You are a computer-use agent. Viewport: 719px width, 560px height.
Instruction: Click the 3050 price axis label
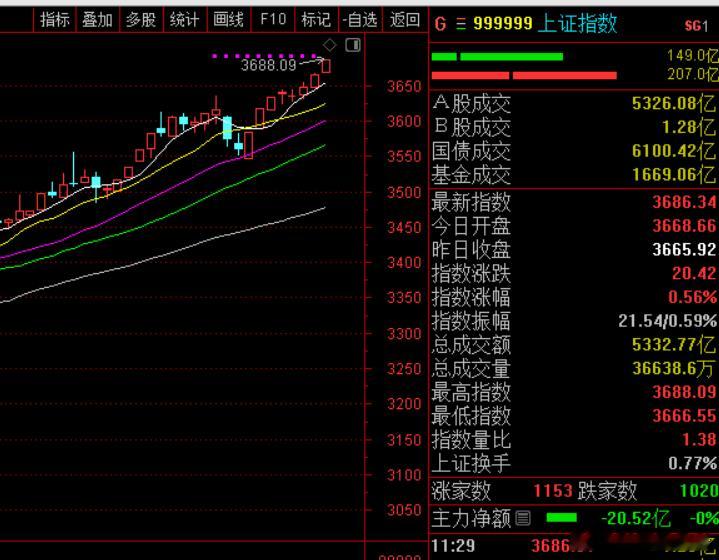(404, 510)
